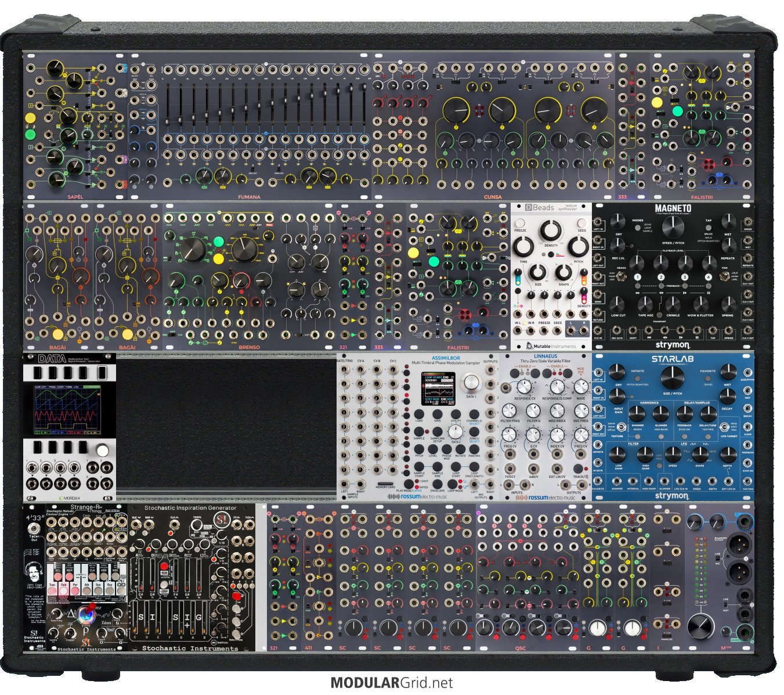Click the white encoder knob on Mordax DATA

102,450
